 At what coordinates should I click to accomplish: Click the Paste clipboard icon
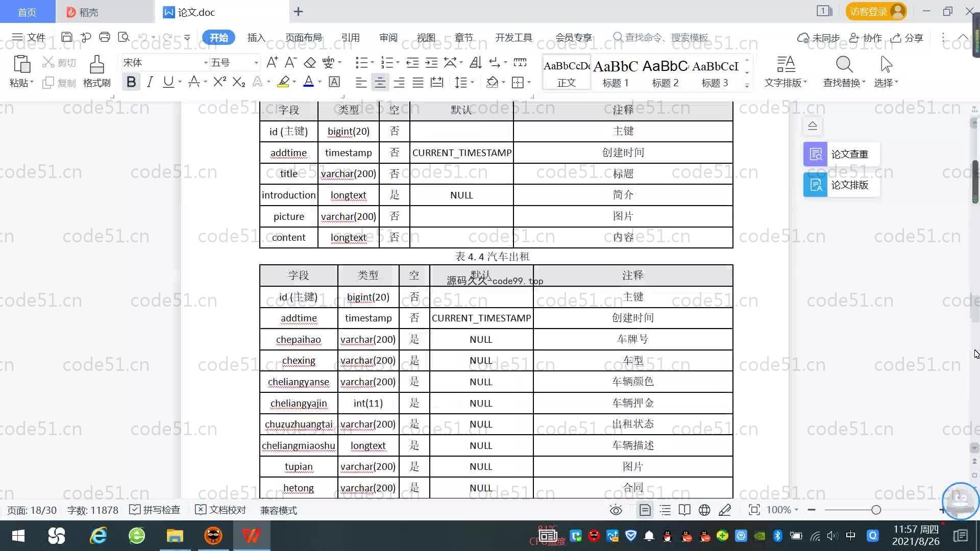(x=21, y=64)
